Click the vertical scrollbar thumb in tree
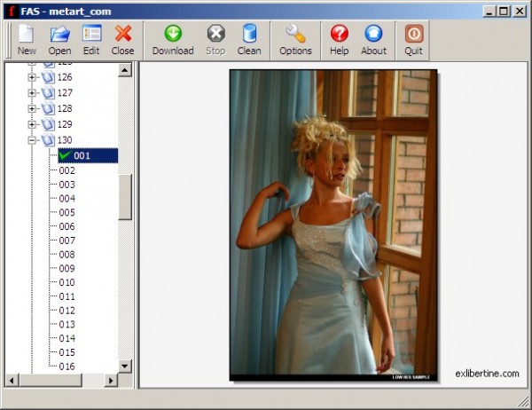 click(125, 197)
